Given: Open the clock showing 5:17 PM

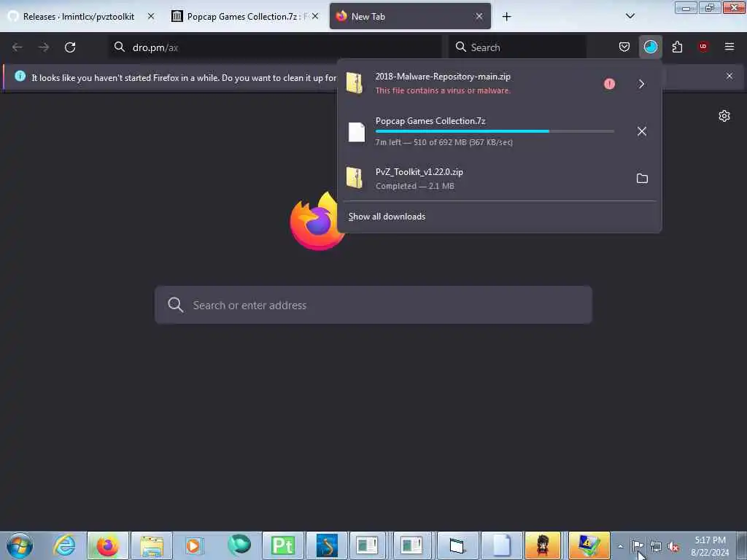Looking at the screenshot, I should coord(710,545).
